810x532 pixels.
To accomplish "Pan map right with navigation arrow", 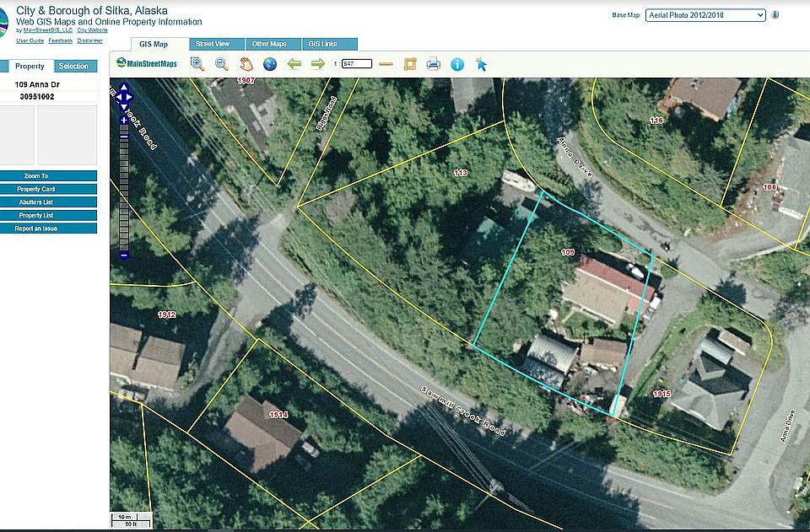I will click(130, 96).
